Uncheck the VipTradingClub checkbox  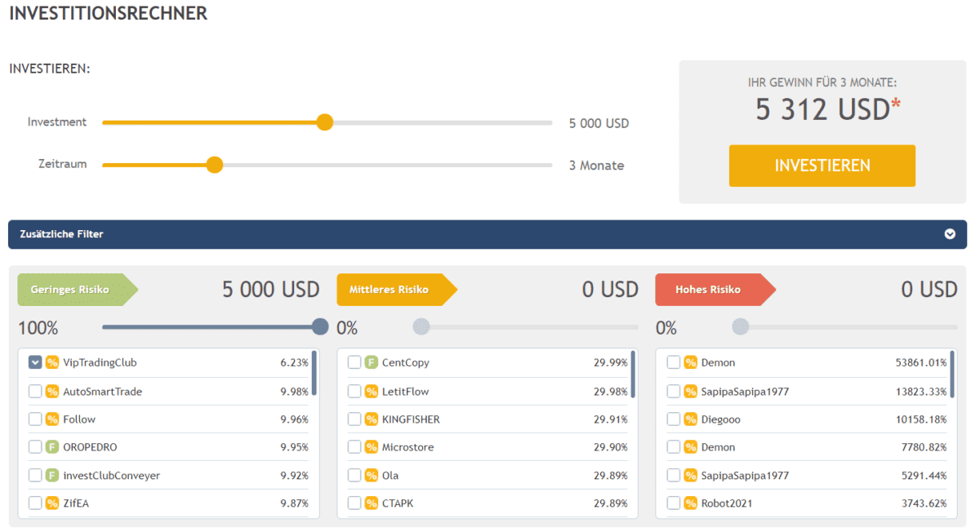pos(34,362)
